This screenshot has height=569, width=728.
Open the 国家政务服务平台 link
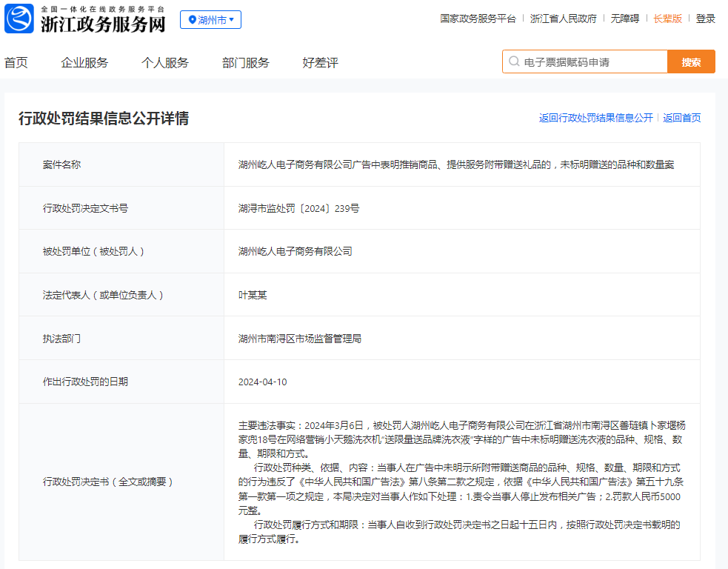(478, 19)
